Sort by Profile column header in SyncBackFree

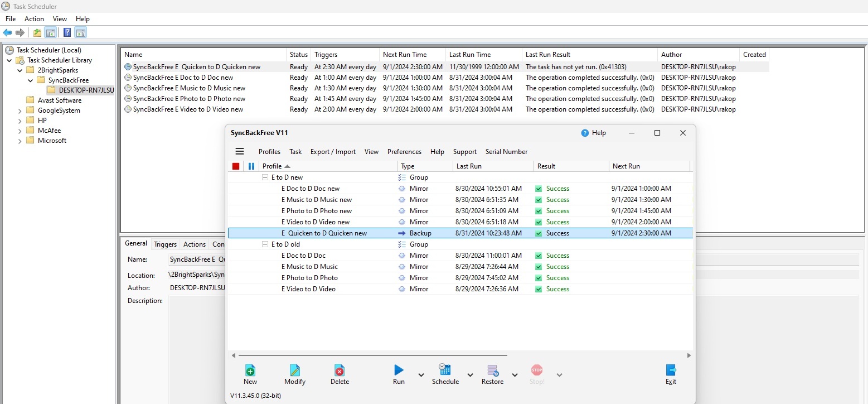[328, 166]
